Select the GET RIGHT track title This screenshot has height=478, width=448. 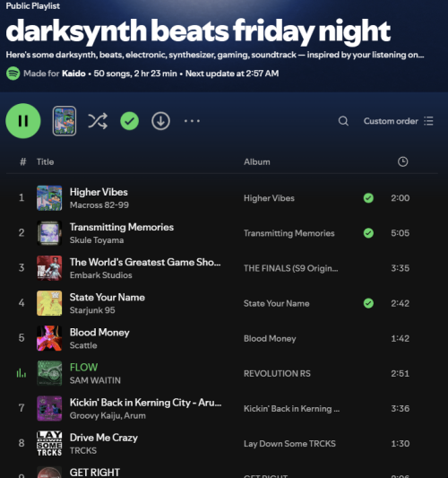[x=95, y=473]
